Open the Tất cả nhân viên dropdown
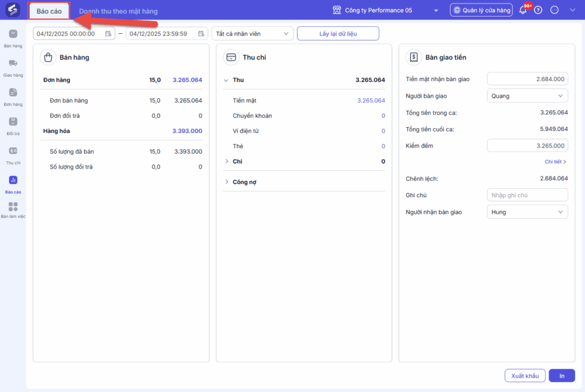Viewport: 585px width, 392px height. 253,34
